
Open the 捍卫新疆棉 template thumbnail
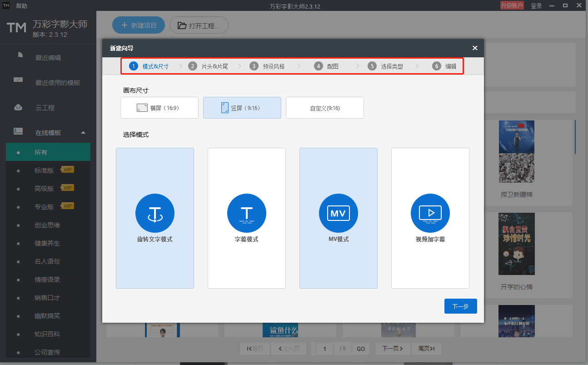[x=517, y=151]
